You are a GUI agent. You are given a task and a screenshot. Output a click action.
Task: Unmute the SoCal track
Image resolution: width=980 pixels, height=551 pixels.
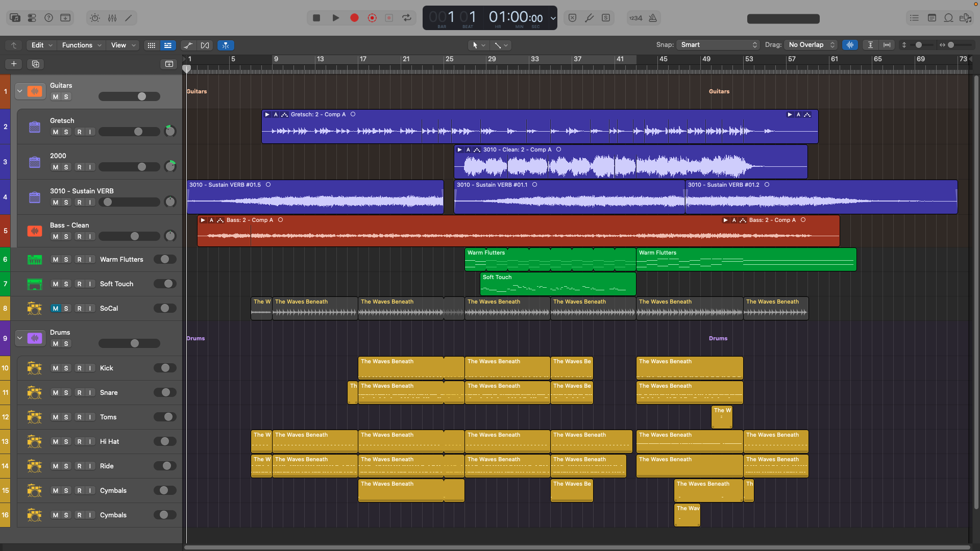(56, 308)
